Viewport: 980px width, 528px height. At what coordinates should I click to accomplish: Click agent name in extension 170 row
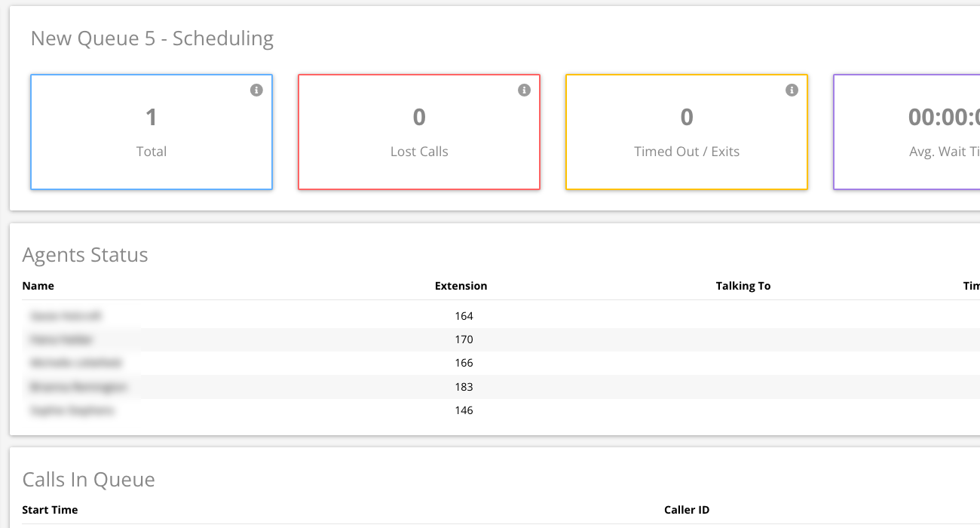click(x=62, y=339)
